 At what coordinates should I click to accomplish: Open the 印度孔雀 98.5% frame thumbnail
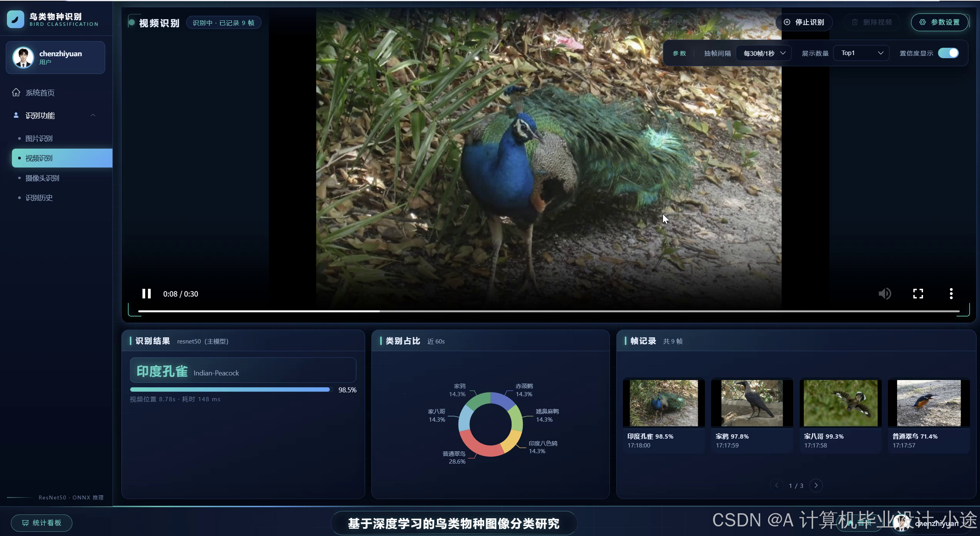coord(664,403)
